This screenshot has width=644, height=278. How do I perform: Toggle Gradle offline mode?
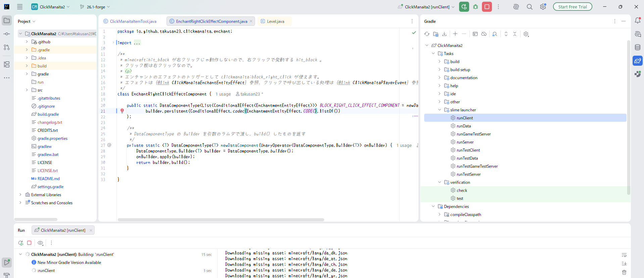pyautogui.click(x=484, y=34)
